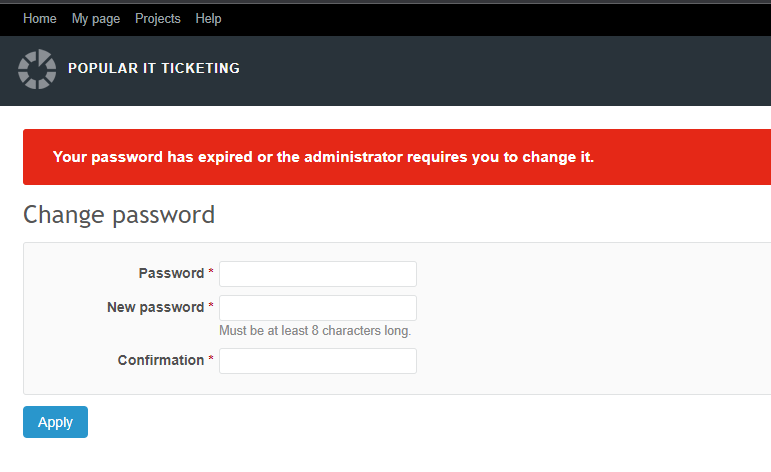Focus the Confirmation input field
This screenshot has height=472, width=771.
pyautogui.click(x=318, y=361)
